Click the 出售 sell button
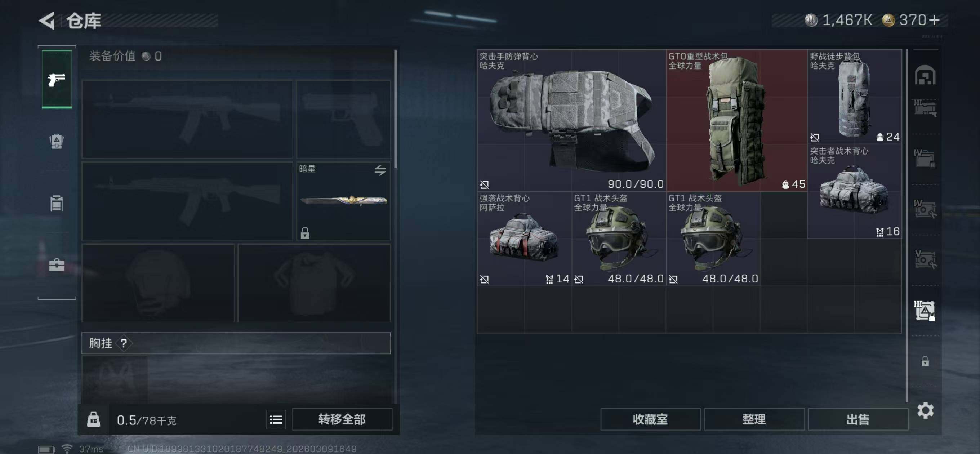Screen dimensions: 980x454 point(858,419)
